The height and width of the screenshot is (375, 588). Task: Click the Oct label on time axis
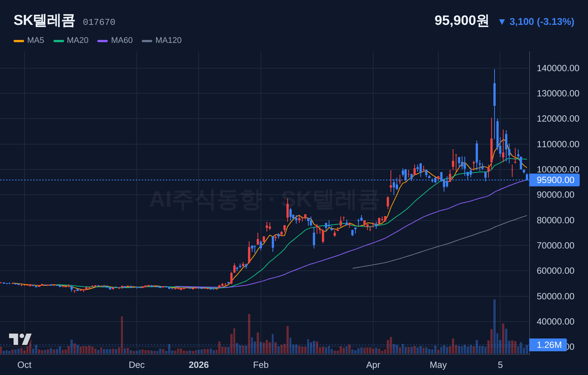pos(24,365)
